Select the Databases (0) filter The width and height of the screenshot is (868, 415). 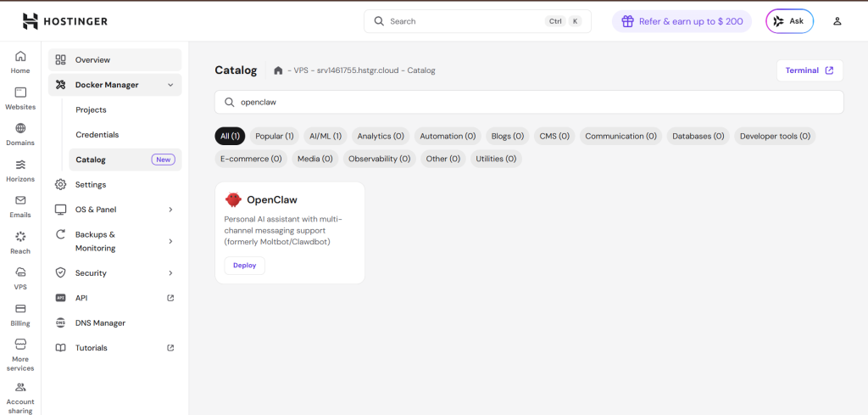(x=698, y=136)
